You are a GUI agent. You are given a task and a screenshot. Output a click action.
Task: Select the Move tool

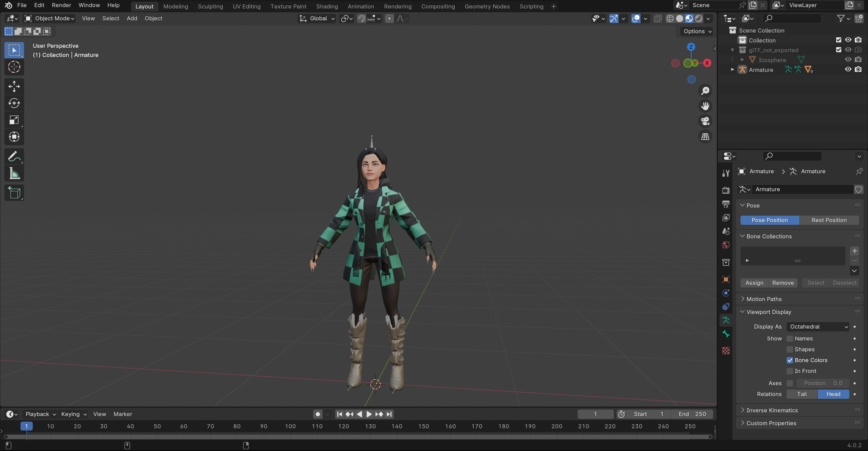click(14, 86)
